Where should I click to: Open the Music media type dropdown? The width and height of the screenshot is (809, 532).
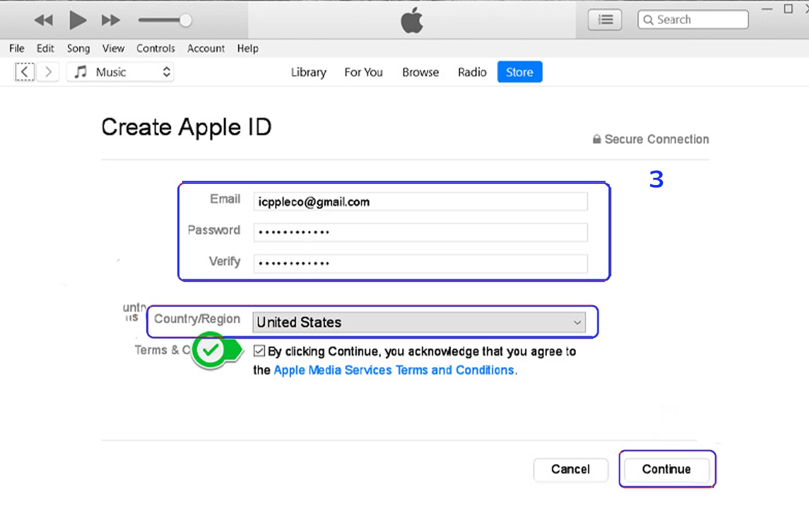[x=120, y=72]
